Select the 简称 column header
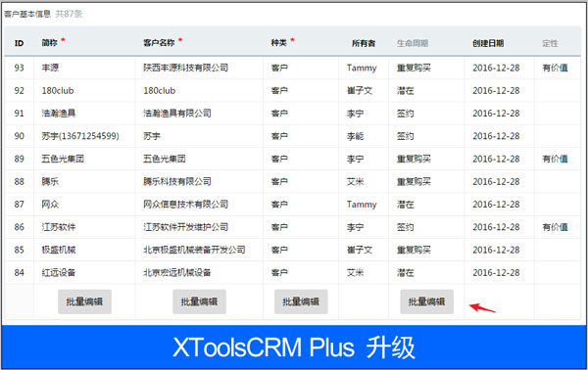 click(50, 43)
